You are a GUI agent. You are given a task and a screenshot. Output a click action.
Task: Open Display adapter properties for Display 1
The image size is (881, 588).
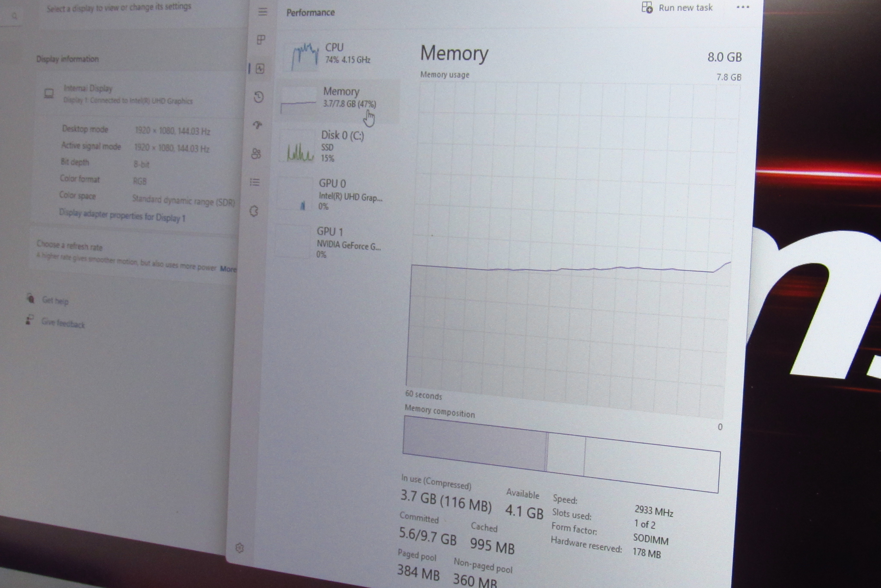(x=122, y=215)
